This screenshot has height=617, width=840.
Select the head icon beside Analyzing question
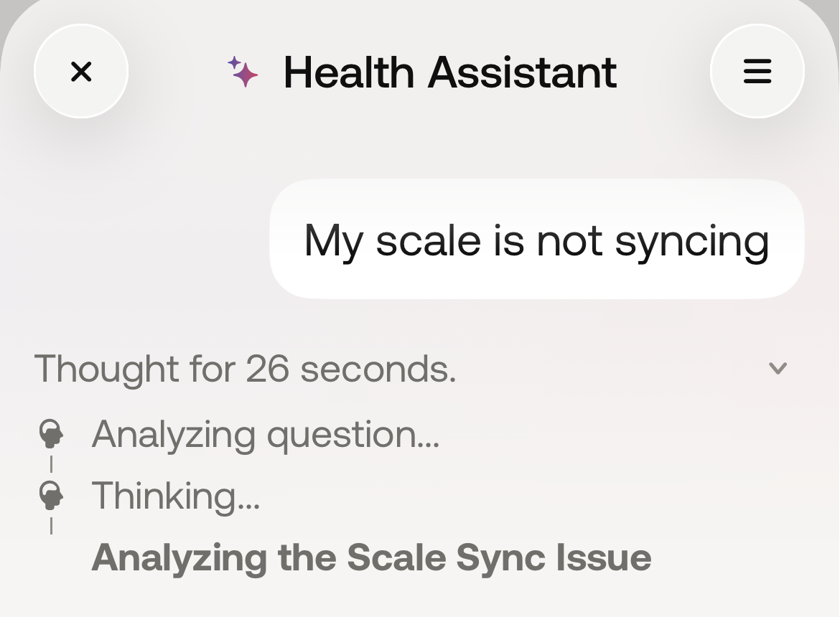(52, 433)
